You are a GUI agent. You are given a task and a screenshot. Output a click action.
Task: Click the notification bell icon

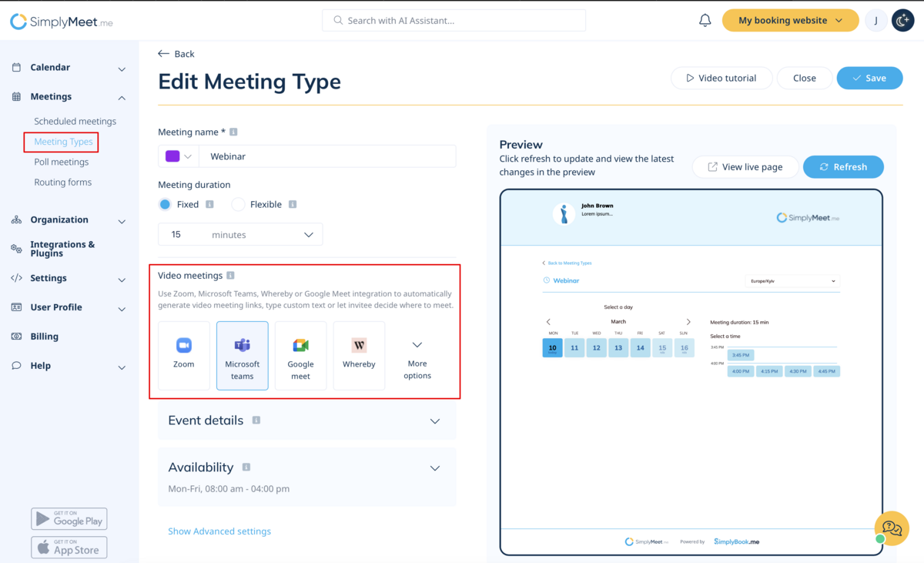pyautogui.click(x=705, y=21)
